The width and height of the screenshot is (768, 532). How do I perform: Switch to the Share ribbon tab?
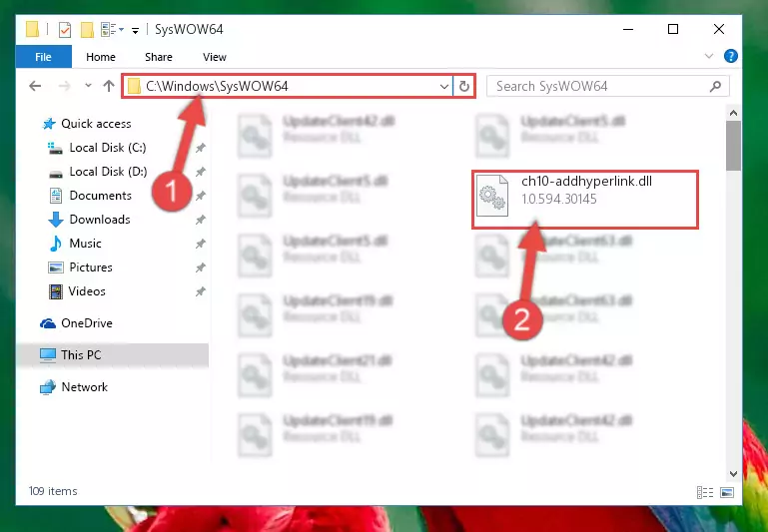click(159, 57)
